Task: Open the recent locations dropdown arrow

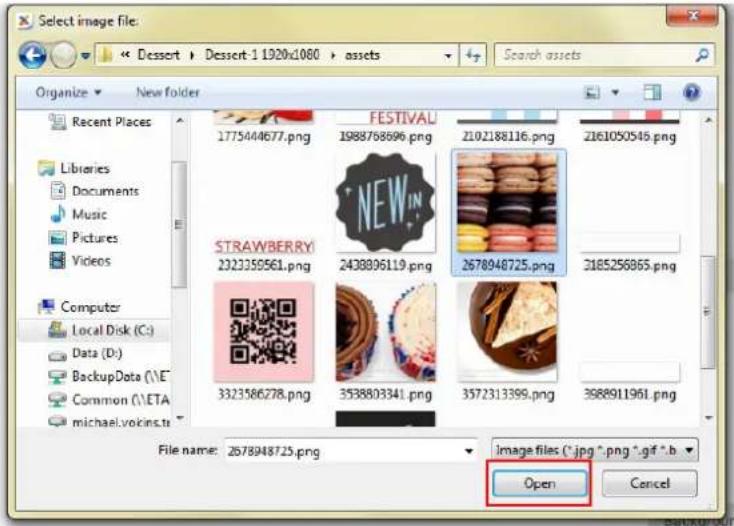Action: (85, 56)
